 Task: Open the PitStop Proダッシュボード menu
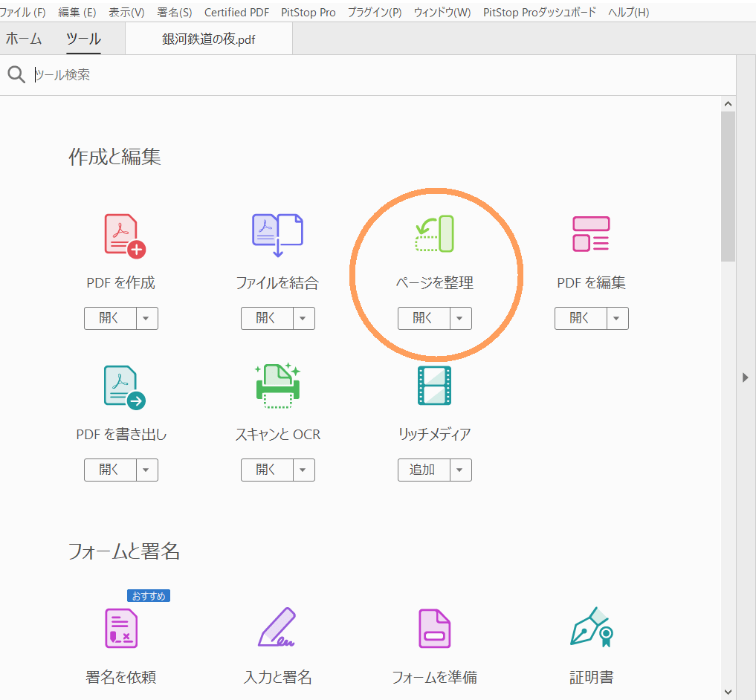click(540, 13)
